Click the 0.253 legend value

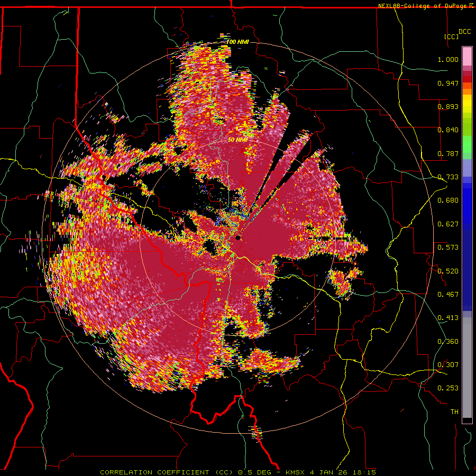[448, 388]
